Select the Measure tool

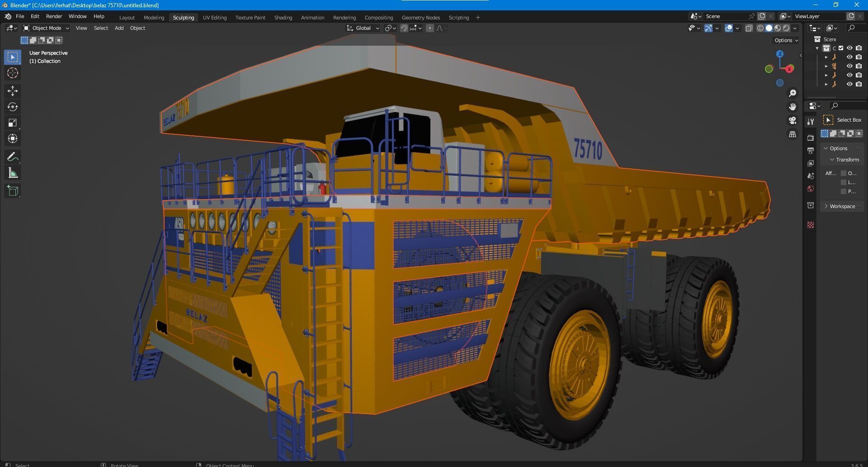[13, 173]
